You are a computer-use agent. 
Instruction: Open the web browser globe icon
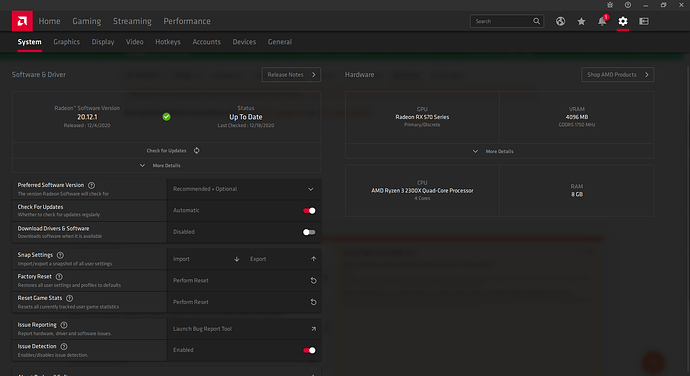(x=560, y=21)
